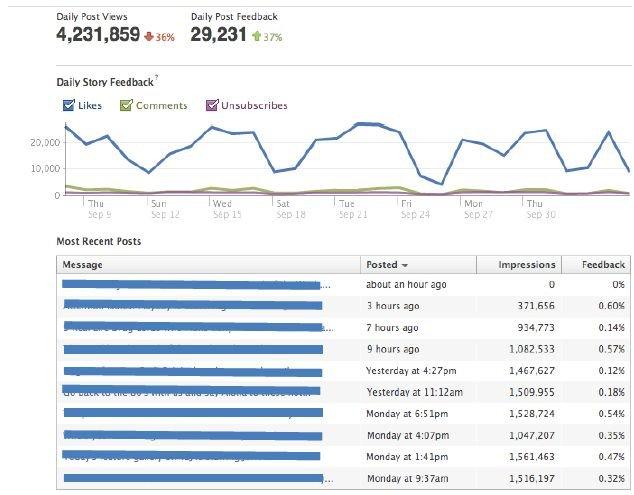
Task: Click 'Yesterday at 11:12am' posted time
Action: tap(414, 392)
